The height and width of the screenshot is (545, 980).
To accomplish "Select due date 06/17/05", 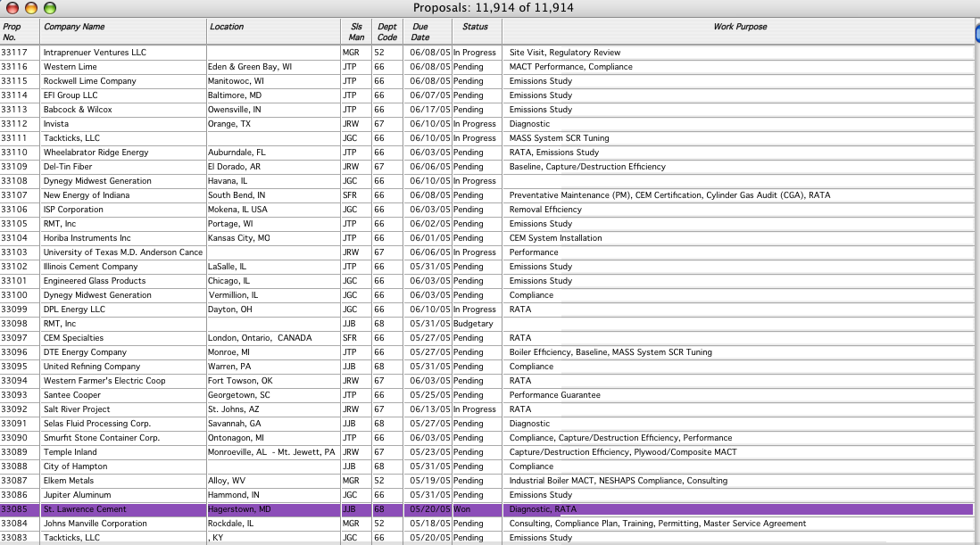I will pos(430,110).
